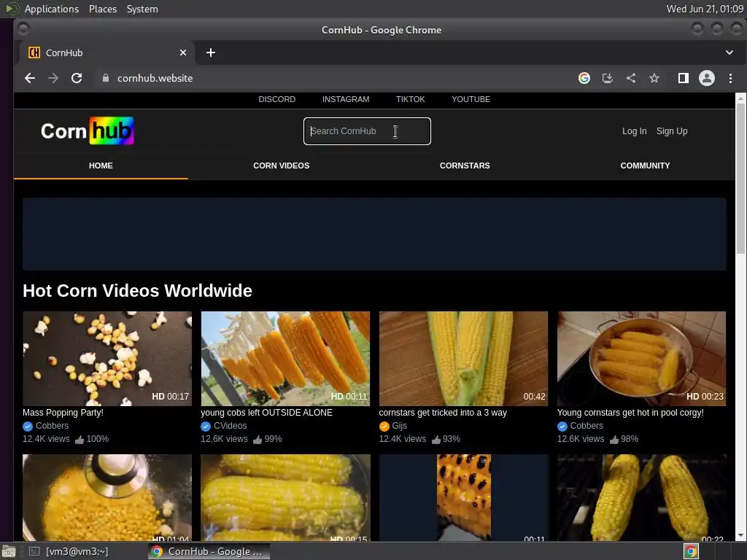Open the Gijs channel link
This screenshot has height=560, width=747.
point(399,426)
